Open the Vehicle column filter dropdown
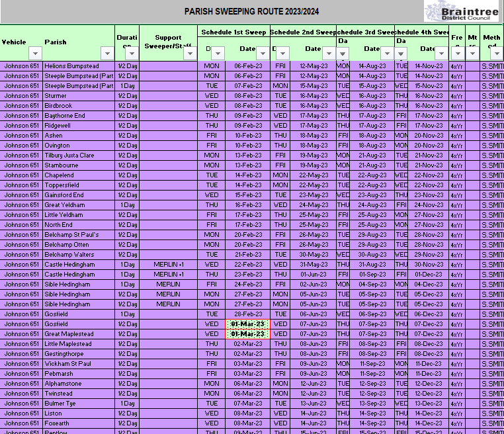Image resolution: width=504 pixels, height=434 pixels. (35, 53)
